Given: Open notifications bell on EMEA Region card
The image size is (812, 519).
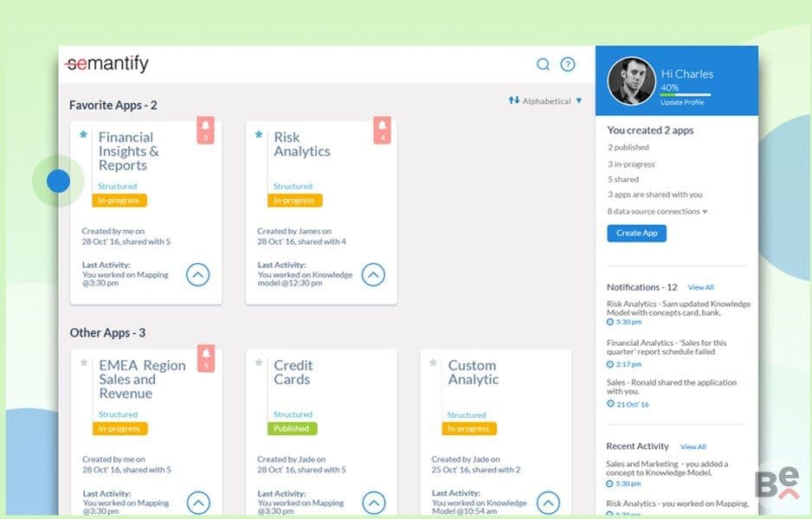Looking at the screenshot, I should pos(206,357).
